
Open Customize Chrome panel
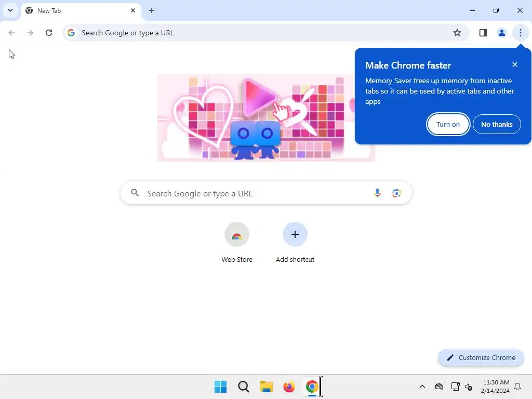[481, 357]
